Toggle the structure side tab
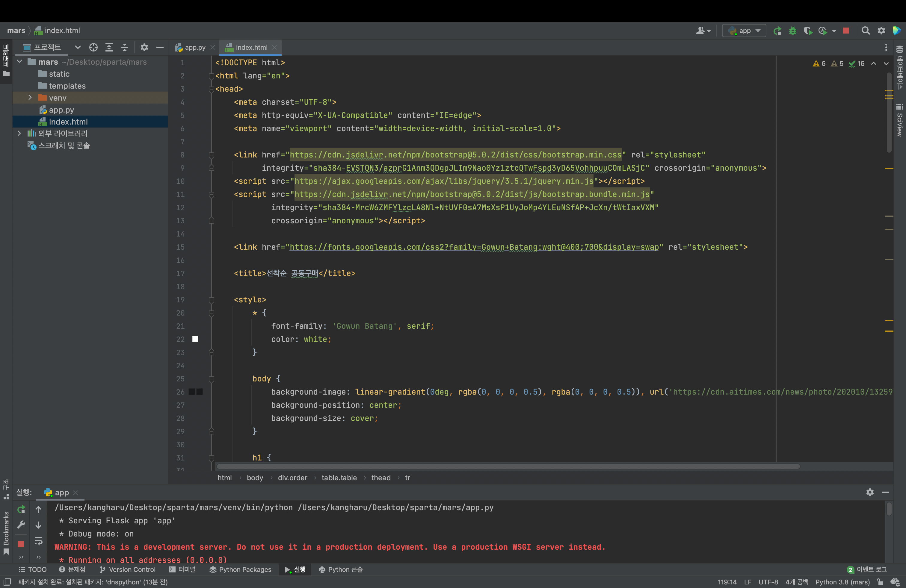Screen dimensions: 906x588 coord(6,489)
